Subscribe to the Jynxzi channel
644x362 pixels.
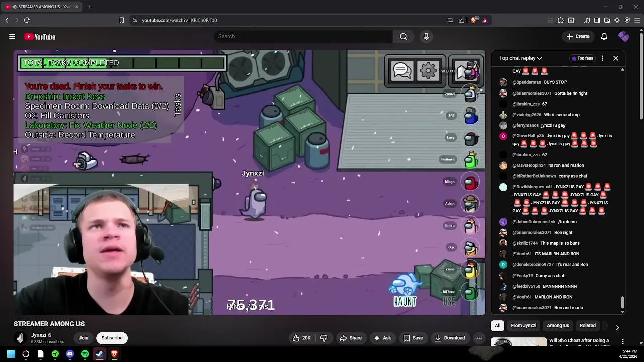[x=112, y=338]
